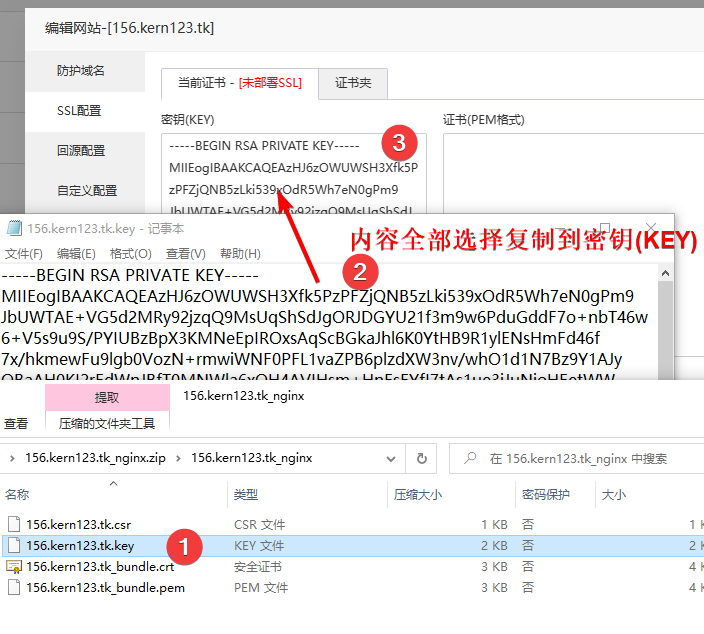Select file 156.kern123.tk_bundle.crt
This screenshot has width=704, height=634.
(x=100, y=567)
